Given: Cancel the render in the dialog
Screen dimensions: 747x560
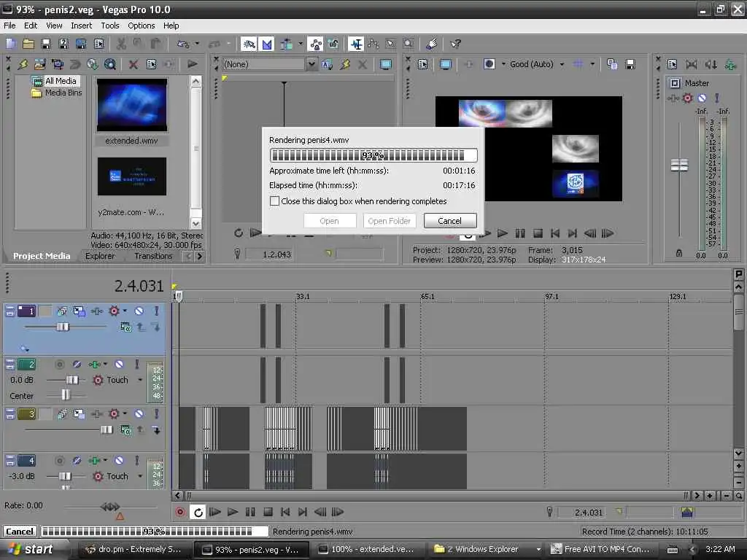Looking at the screenshot, I should click(x=449, y=221).
